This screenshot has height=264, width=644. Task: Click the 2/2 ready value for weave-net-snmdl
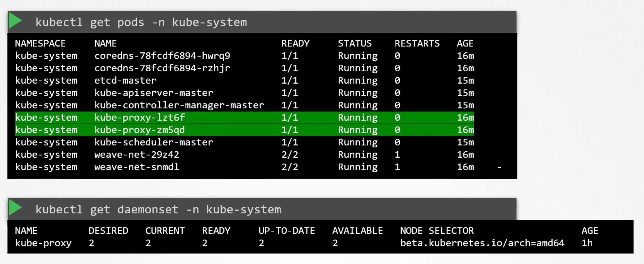290,167
